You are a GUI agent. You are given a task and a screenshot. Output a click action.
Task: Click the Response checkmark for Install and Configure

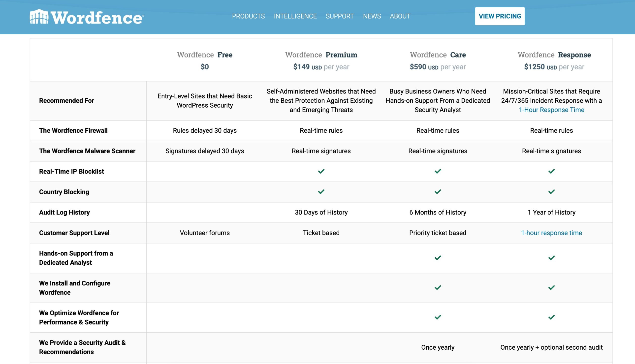coord(551,287)
